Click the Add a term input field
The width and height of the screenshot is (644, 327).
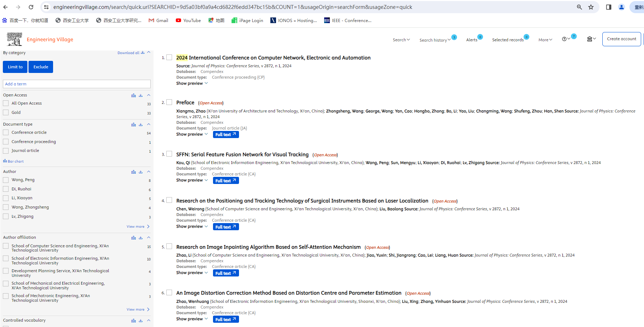click(x=77, y=84)
